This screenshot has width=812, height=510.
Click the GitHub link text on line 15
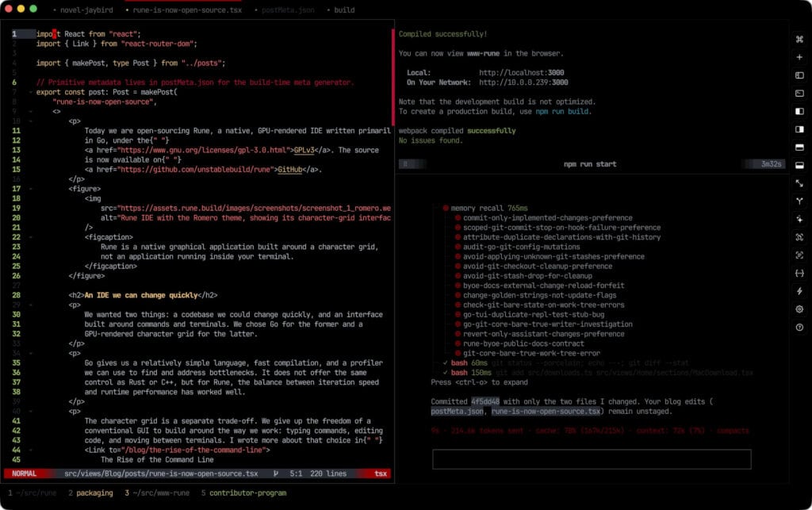[x=290, y=169]
